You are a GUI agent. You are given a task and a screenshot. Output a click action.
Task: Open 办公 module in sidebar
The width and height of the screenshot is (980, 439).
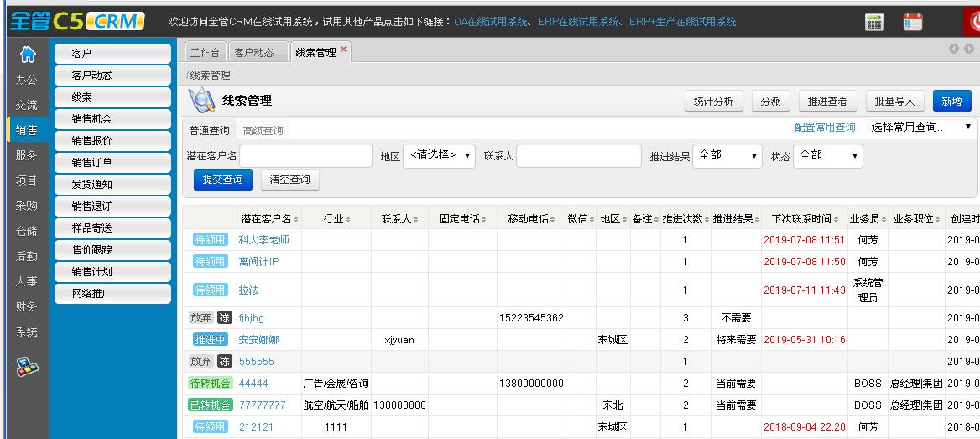tap(26, 80)
